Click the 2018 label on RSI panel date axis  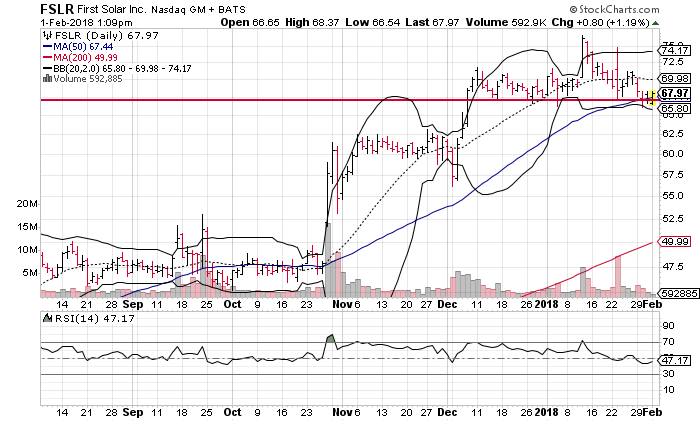[x=547, y=413]
